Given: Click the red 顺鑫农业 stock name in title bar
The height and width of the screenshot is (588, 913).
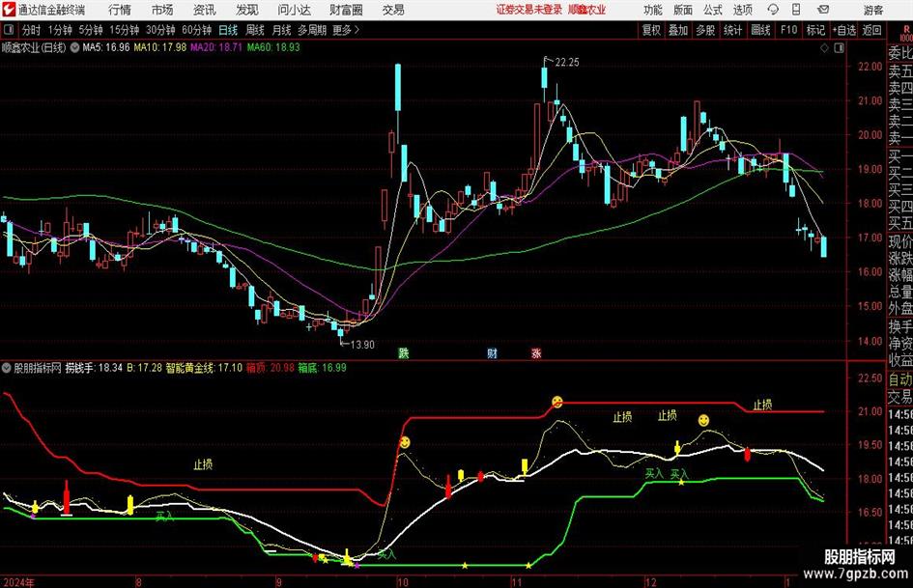Looking at the screenshot, I should [587, 10].
